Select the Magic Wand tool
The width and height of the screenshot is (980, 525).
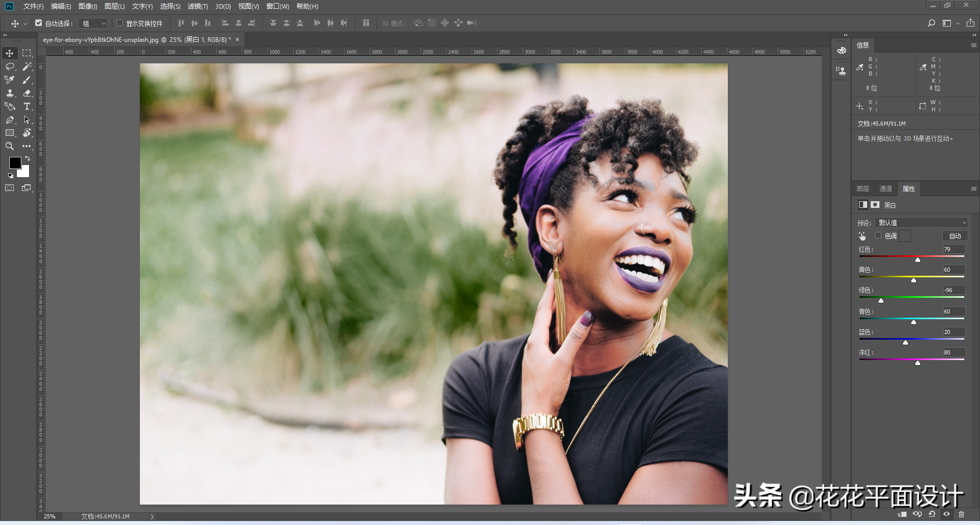[27, 66]
